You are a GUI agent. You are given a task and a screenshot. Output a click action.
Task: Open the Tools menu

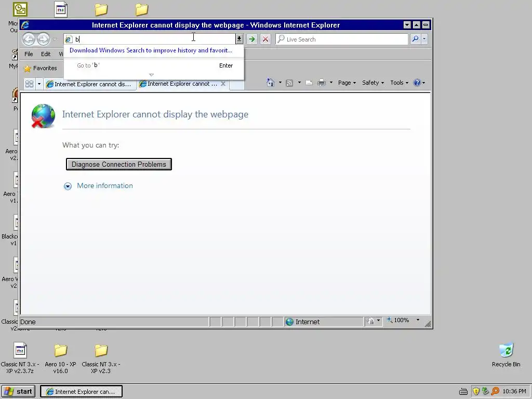pos(399,83)
